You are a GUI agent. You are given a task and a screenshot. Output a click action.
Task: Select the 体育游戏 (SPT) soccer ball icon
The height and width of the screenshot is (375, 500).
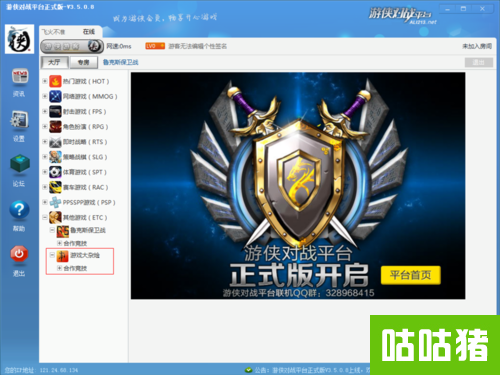click(x=55, y=172)
